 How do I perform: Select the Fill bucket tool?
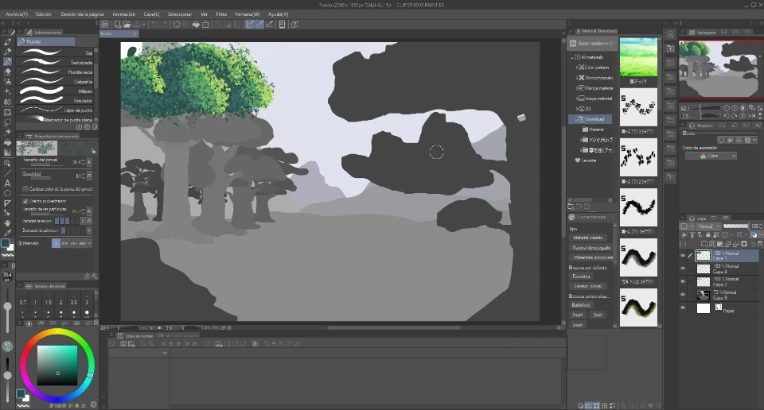click(7, 143)
